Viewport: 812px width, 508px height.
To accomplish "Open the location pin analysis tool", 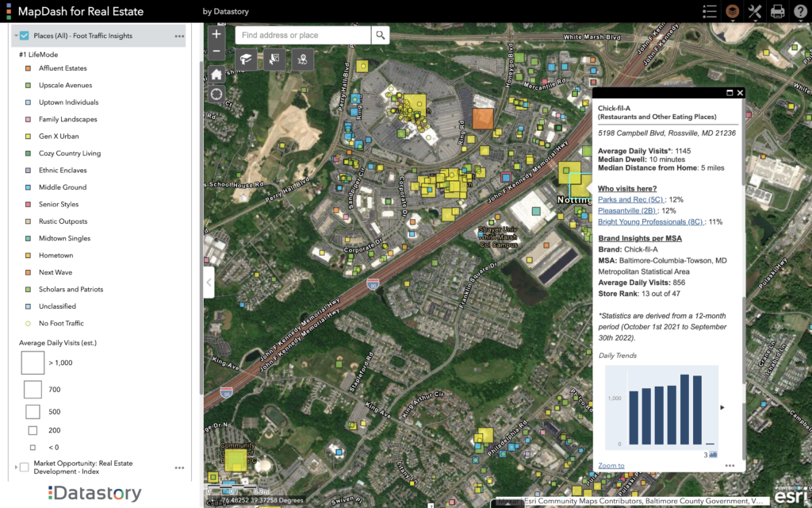I will pyautogui.click(x=303, y=60).
